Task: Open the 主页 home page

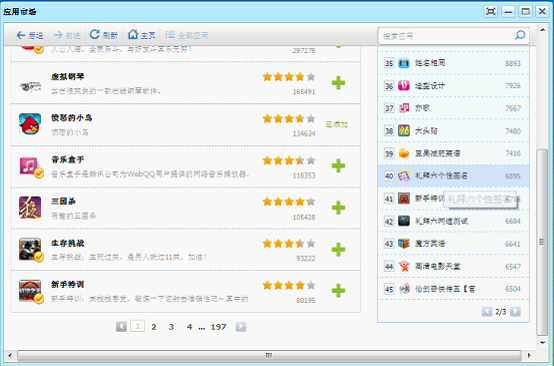Action: click(141, 35)
